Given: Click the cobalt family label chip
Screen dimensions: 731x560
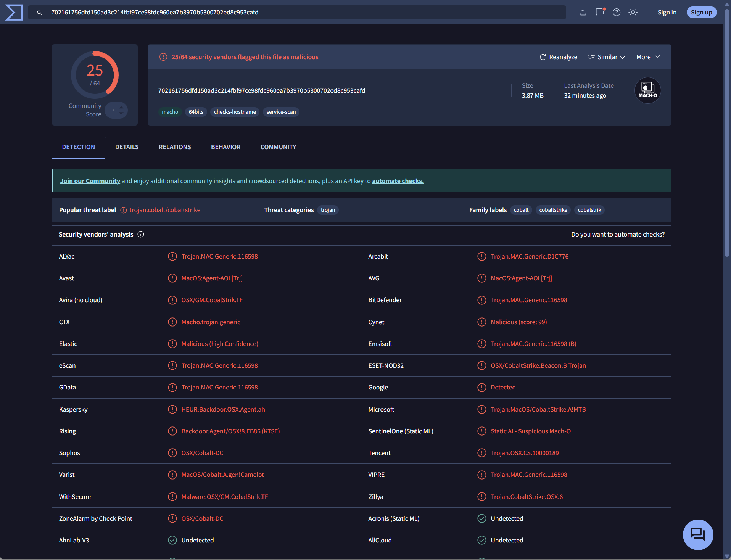Looking at the screenshot, I should (x=521, y=210).
